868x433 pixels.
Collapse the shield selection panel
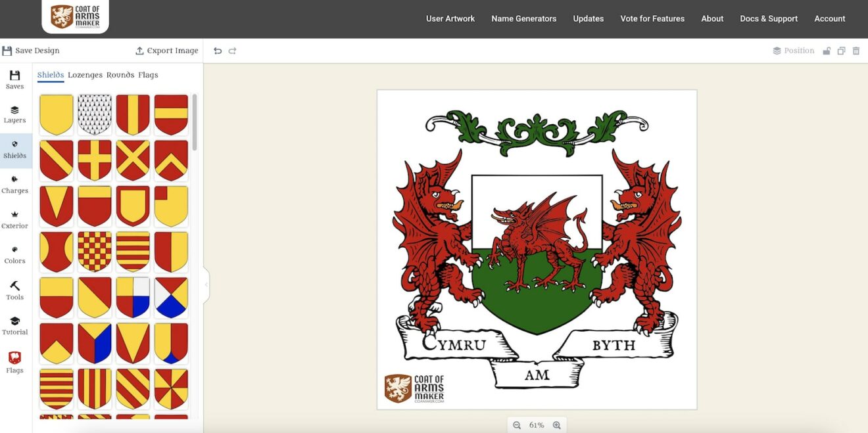(206, 285)
